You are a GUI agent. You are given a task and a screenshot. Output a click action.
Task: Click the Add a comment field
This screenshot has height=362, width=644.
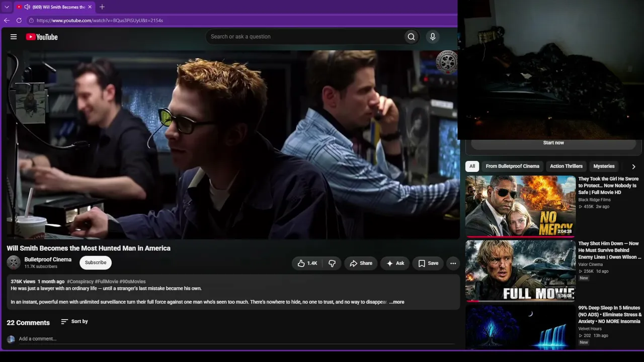point(236,339)
